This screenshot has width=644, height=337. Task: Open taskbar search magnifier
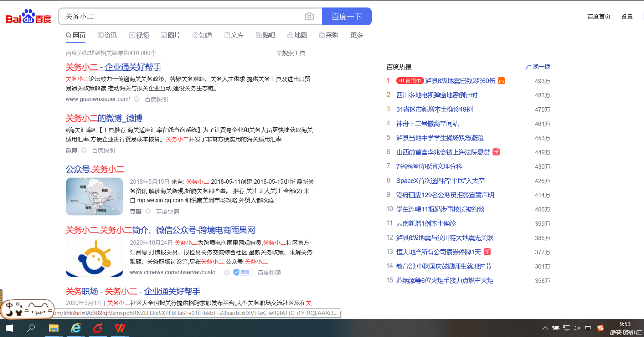[x=31, y=328]
